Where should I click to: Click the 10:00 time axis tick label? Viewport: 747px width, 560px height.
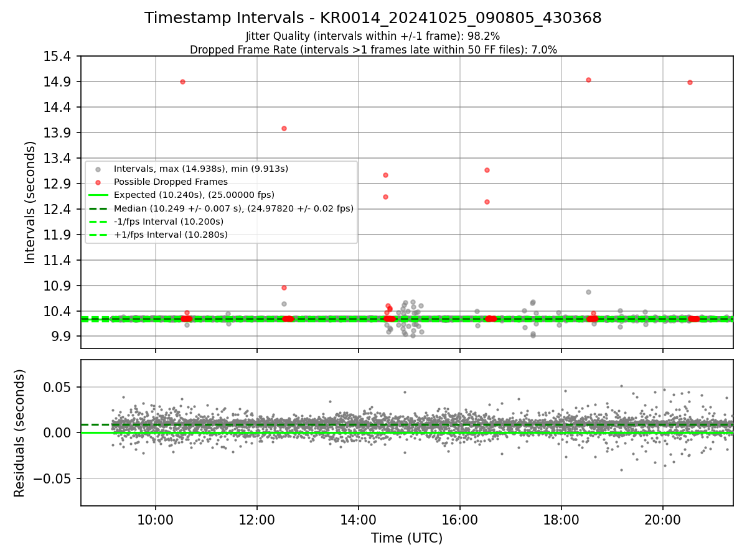point(156,521)
